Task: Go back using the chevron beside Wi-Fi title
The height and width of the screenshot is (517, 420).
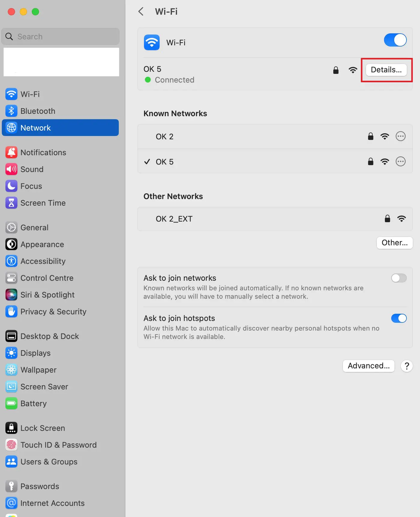Action: tap(141, 11)
